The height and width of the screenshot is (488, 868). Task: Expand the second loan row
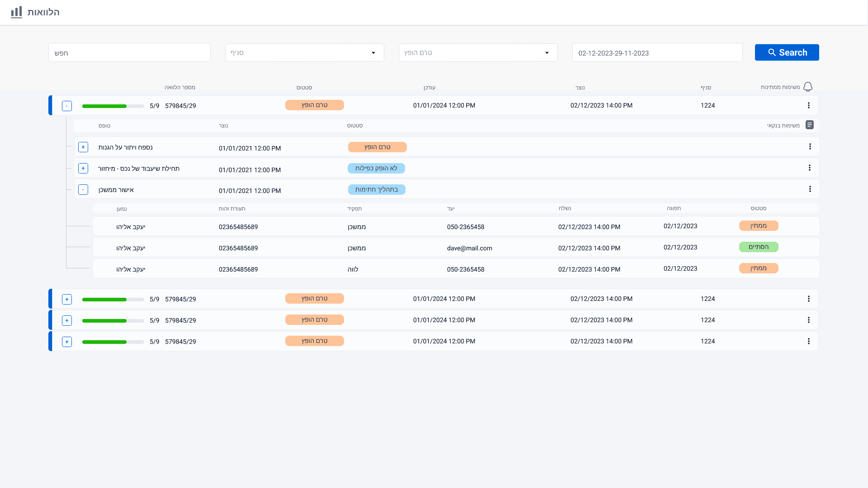tap(67, 299)
